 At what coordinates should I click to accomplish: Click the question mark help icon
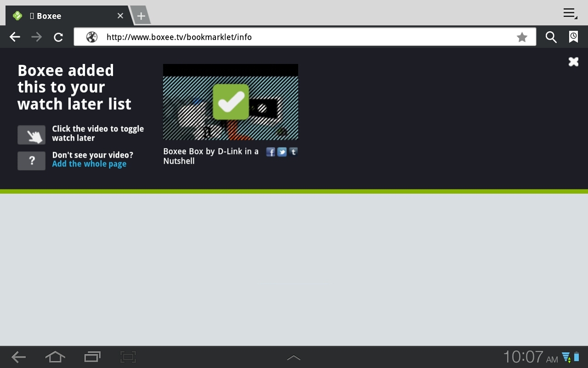click(32, 161)
